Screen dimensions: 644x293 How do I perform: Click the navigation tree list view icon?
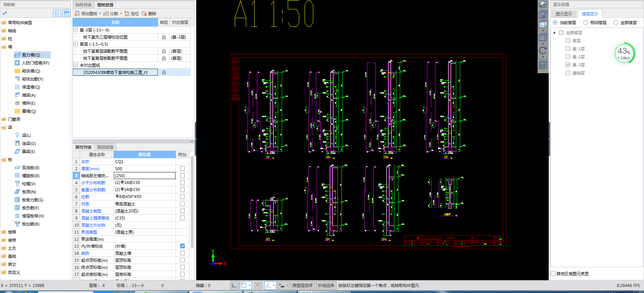tap(57, 13)
